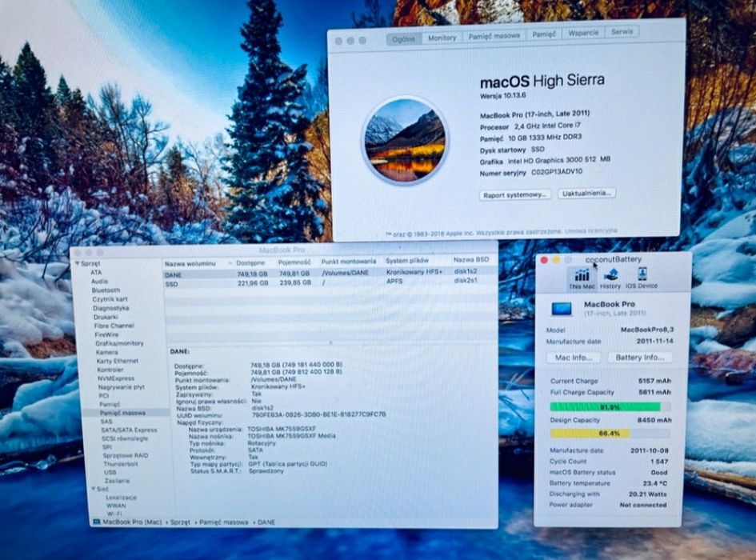Click the MacBookPro8,3 model value

647,330
